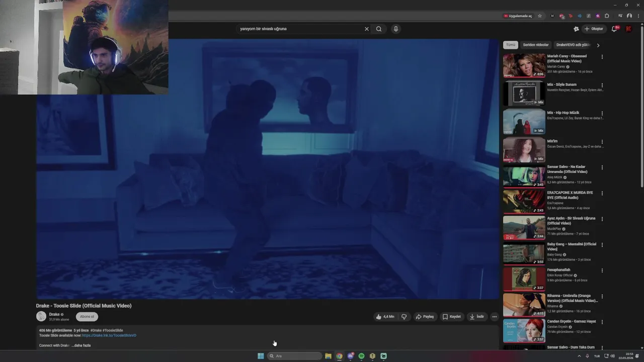Screen dimensions: 644x362
Task: Expand description with ...daha fazla
Action: point(82,345)
